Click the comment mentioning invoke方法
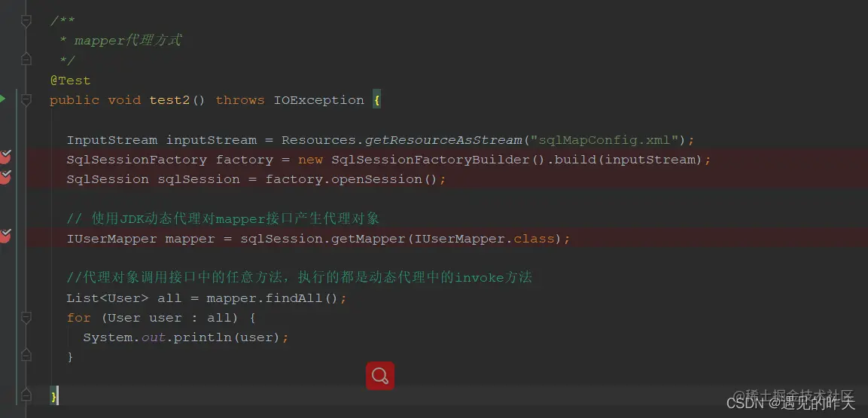Screen dimensions: 868x418 coord(299,278)
